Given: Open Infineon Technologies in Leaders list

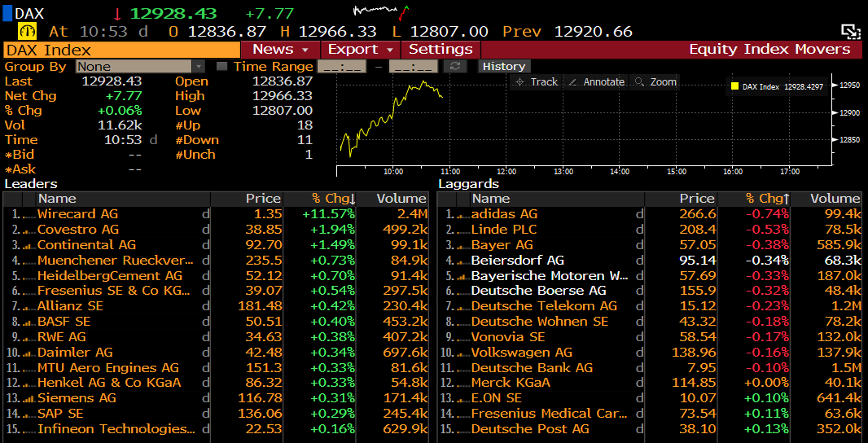Looking at the screenshot, I should click(x=116, y=429).
